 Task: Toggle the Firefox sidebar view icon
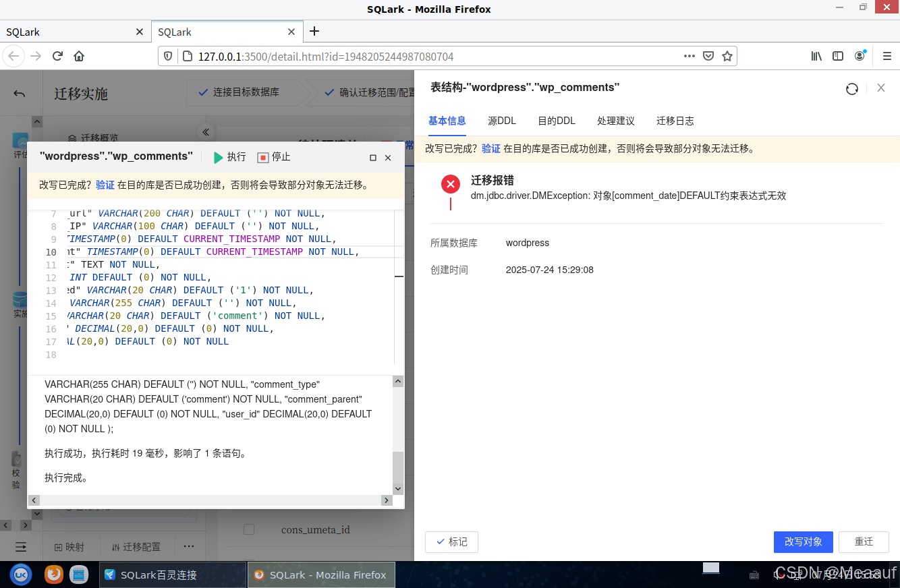click(838, 56)
